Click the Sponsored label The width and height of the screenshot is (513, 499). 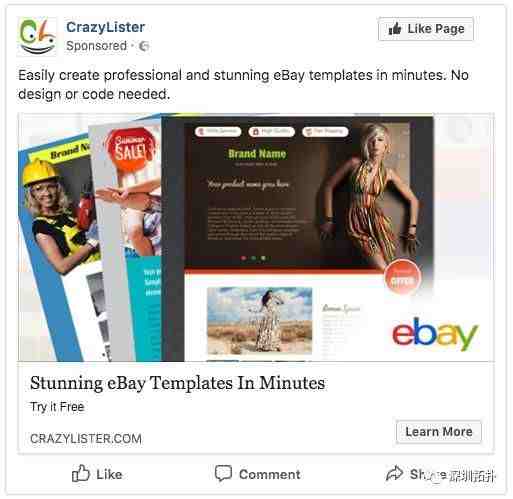(x=96, y=46)
